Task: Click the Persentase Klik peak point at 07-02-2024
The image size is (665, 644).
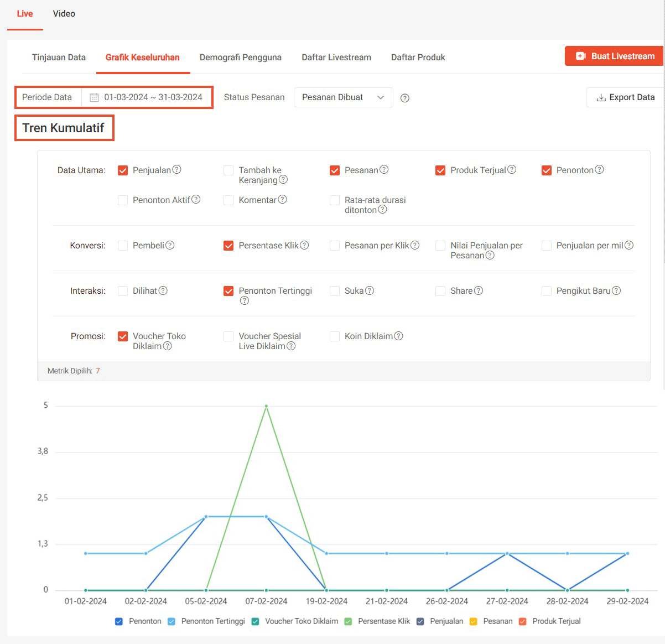Action: click(x=266, y=406)
